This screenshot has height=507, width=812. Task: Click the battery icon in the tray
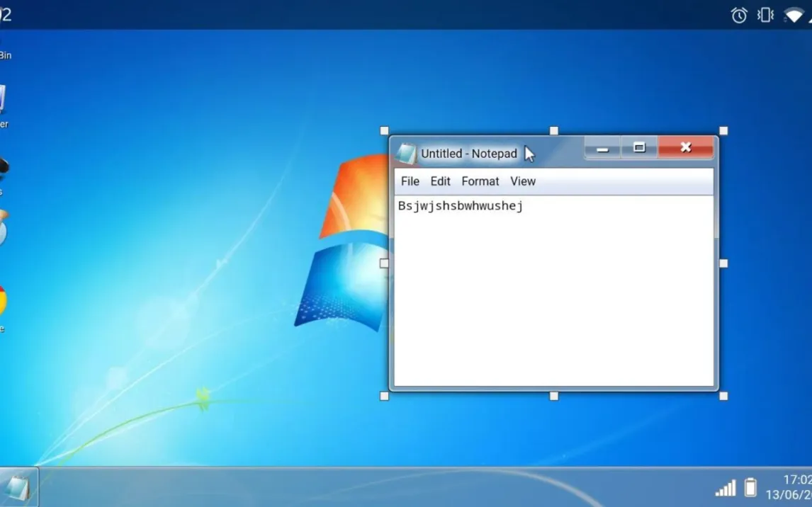coord(750,487)
